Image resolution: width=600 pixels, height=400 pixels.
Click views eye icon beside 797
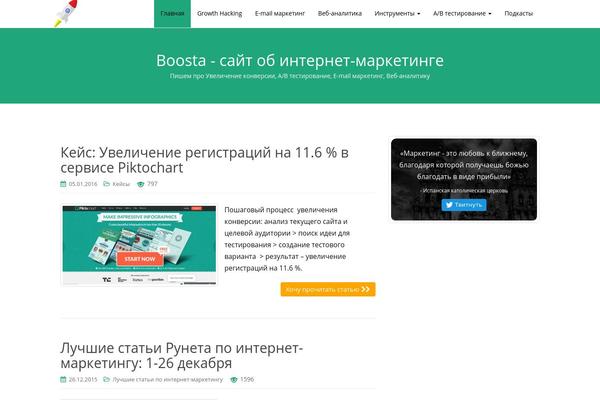141,184
